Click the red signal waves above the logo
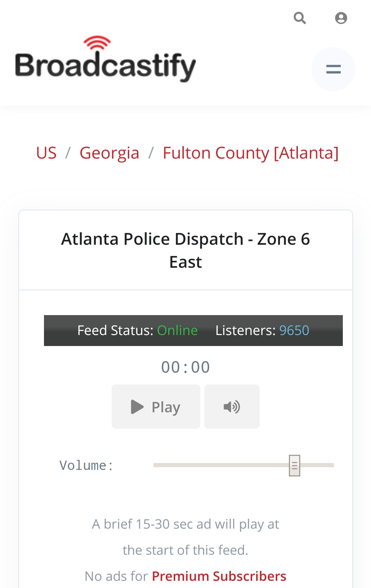371x588 pixels. tap(97, 43)
